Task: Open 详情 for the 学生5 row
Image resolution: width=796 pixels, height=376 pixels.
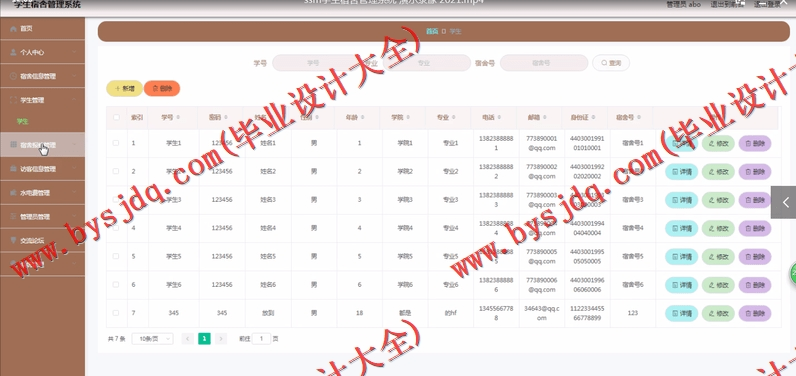Action: click(x=682, y=257)
